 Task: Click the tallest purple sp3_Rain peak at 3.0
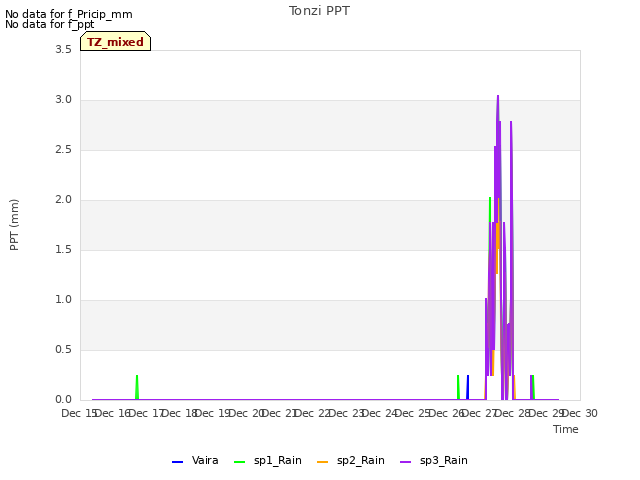click(x=498, y=96)
